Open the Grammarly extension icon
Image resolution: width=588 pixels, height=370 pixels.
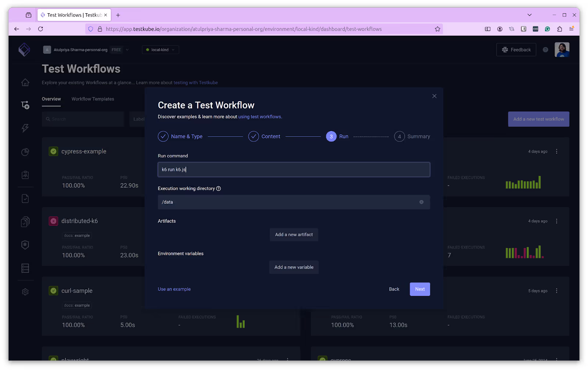click(x=547, y=29)
